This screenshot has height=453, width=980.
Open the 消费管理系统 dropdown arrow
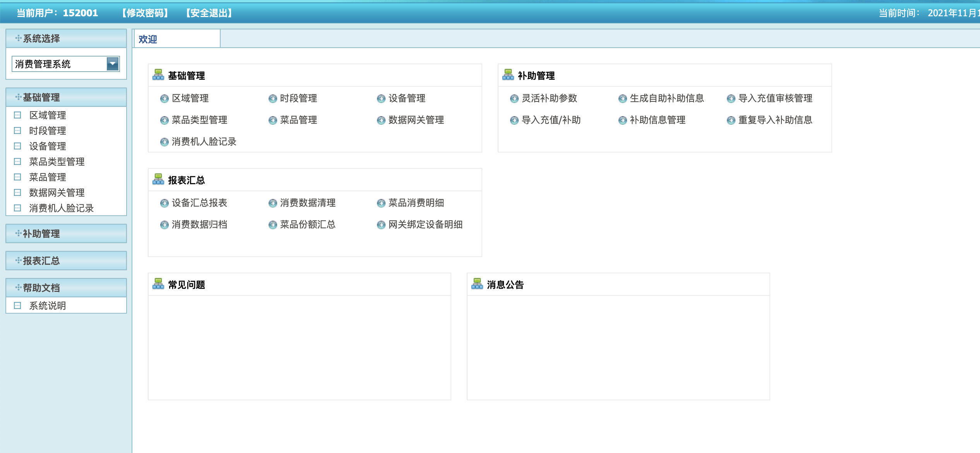pos(113,64)
